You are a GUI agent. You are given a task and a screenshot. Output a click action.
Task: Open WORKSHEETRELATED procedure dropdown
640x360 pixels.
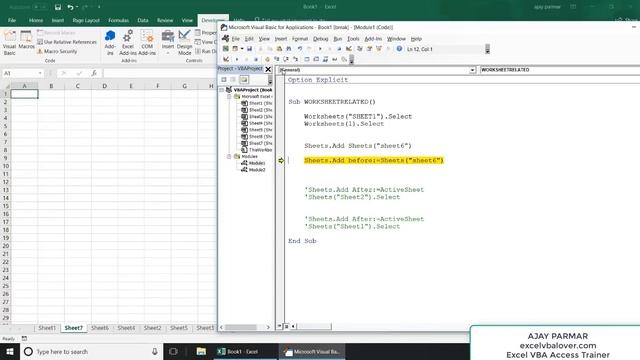pos(560,70)
